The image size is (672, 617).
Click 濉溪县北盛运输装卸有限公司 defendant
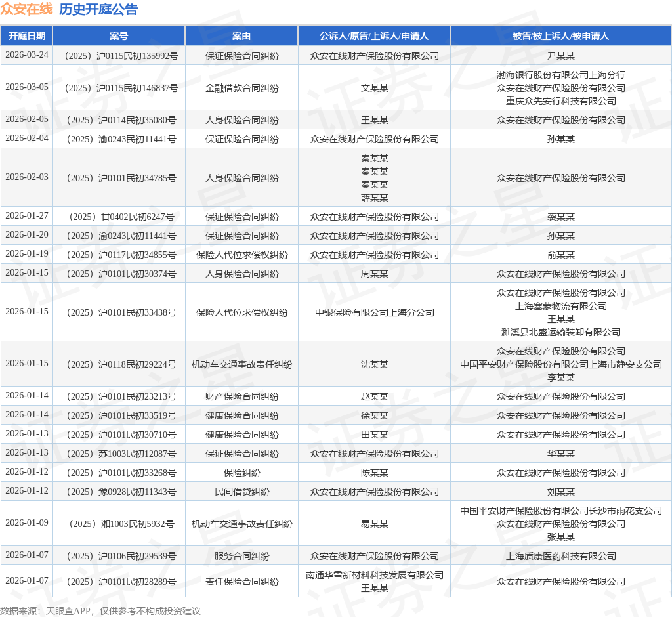pos(561,332)
